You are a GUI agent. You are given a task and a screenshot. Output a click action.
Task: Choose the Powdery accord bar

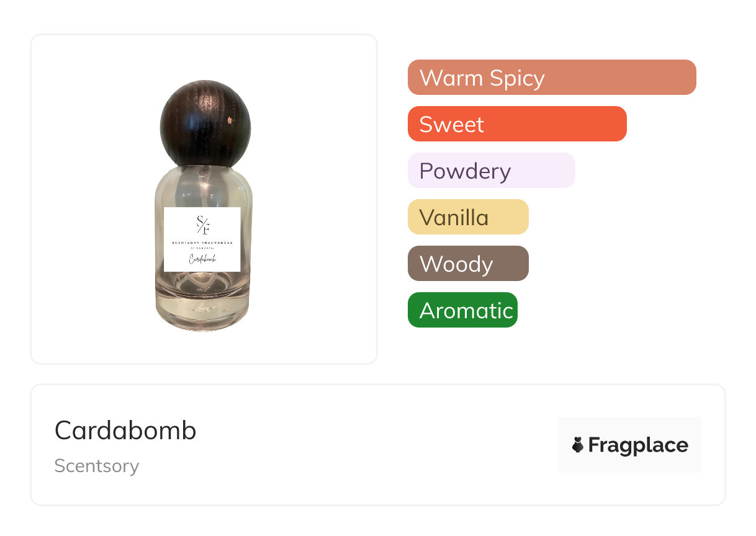(x=491, y=171)
